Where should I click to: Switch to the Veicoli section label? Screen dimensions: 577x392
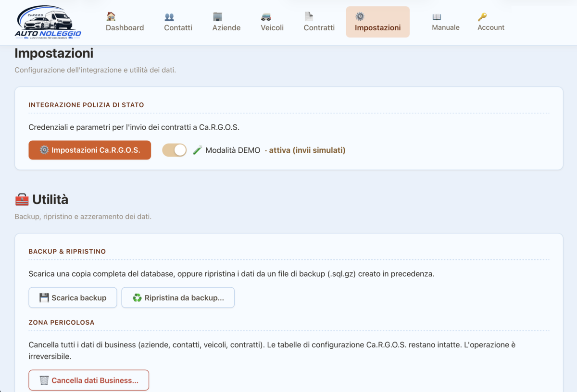click(272, 28)
